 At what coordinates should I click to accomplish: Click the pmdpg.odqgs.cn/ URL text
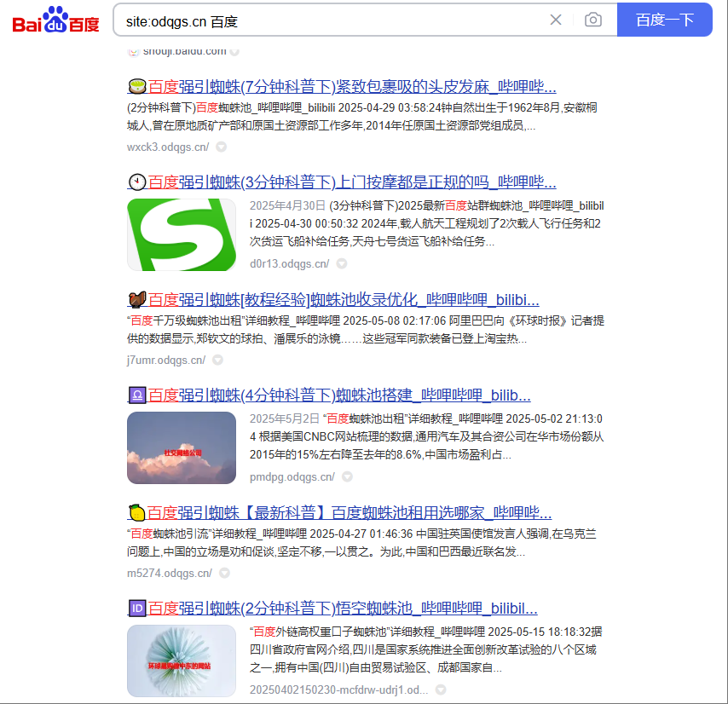(292, 476)
